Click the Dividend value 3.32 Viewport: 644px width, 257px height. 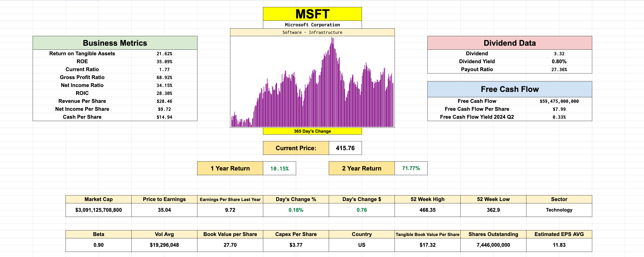(559, 54)
